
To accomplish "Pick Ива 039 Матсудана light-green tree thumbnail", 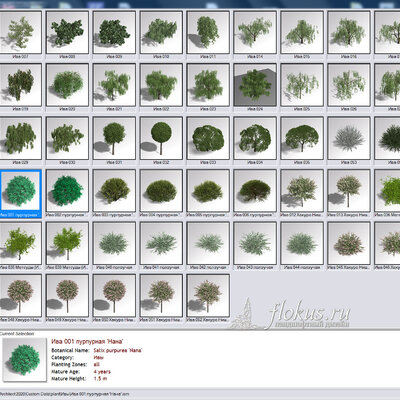I will tap(67, 243).
